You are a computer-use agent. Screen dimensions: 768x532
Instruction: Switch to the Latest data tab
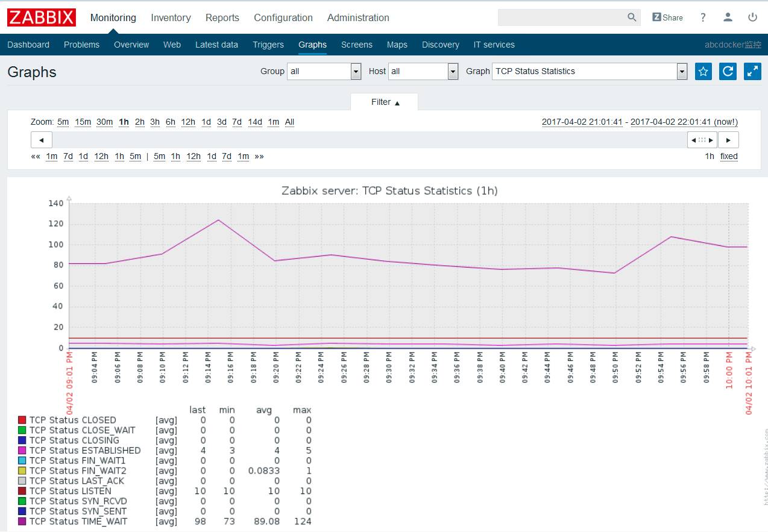pyautogui.click(x=216, y=45)
